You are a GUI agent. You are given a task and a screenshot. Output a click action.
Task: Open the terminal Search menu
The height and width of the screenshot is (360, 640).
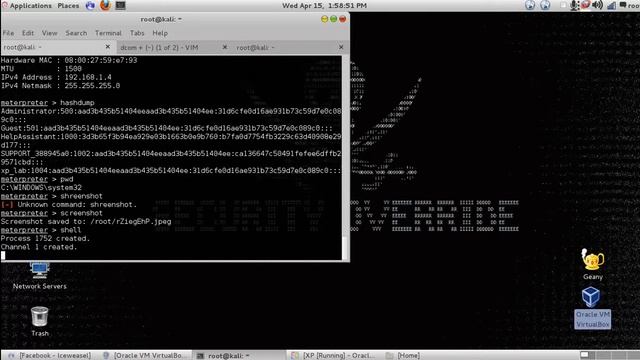tap(76, 33)
